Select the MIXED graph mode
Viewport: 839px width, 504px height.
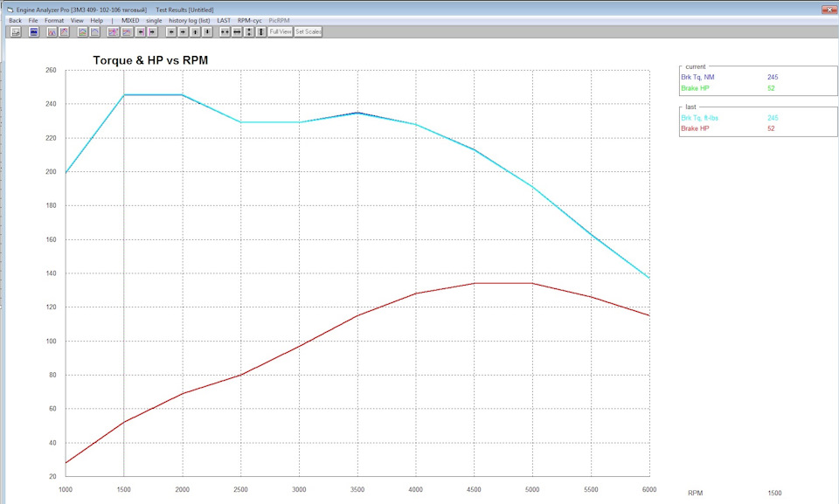coord(130,20)
